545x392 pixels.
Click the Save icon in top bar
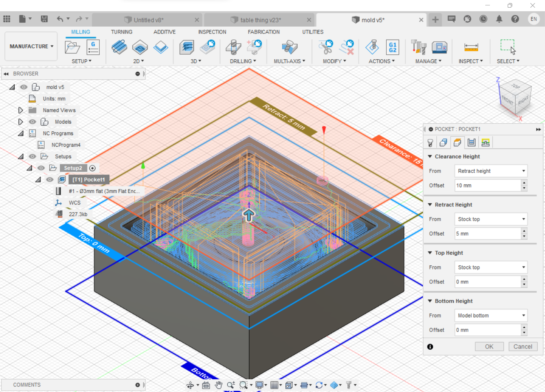pyautogui.click(x=44, y=19)
